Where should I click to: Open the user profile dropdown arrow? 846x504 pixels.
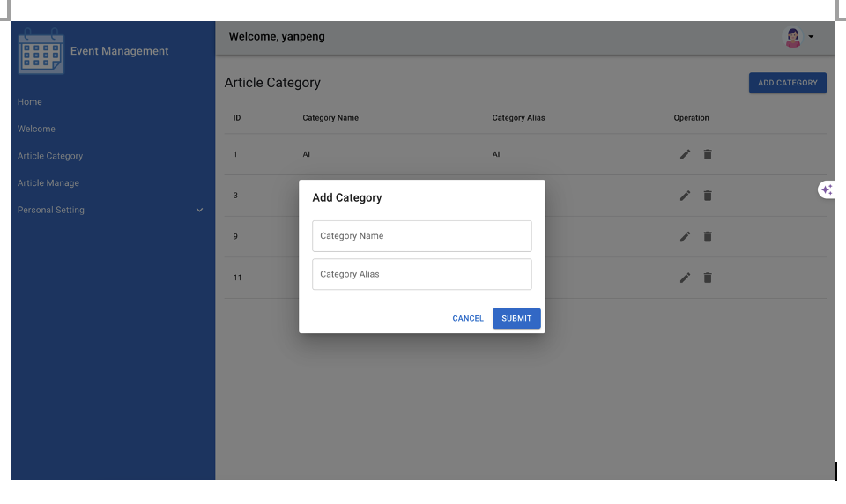tap(811, 37)
